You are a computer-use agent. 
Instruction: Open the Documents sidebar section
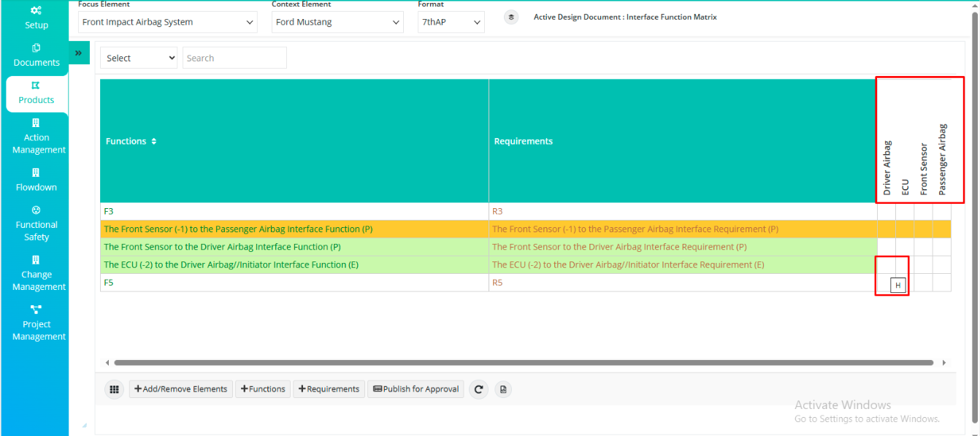pos(36,56)
